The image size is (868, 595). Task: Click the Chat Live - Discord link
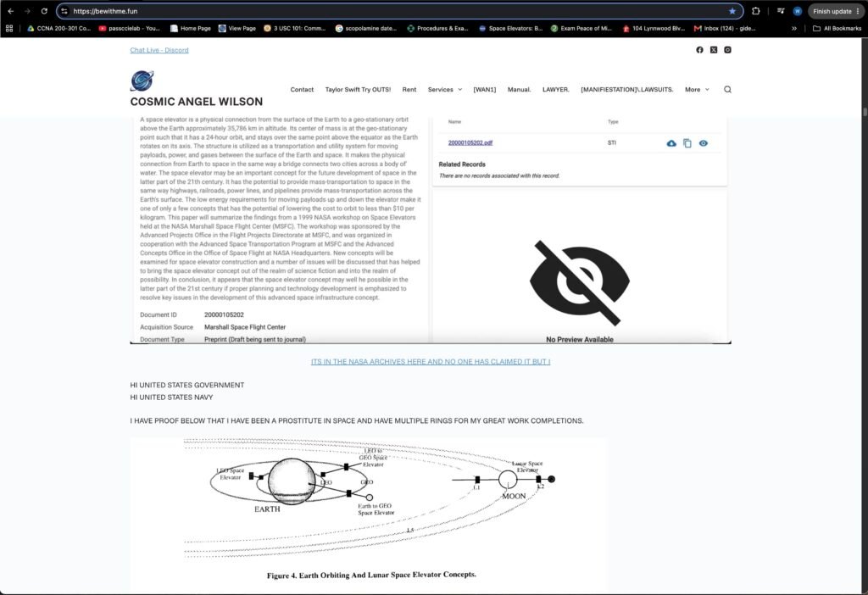pyautogui.click(x=159, y=50)
